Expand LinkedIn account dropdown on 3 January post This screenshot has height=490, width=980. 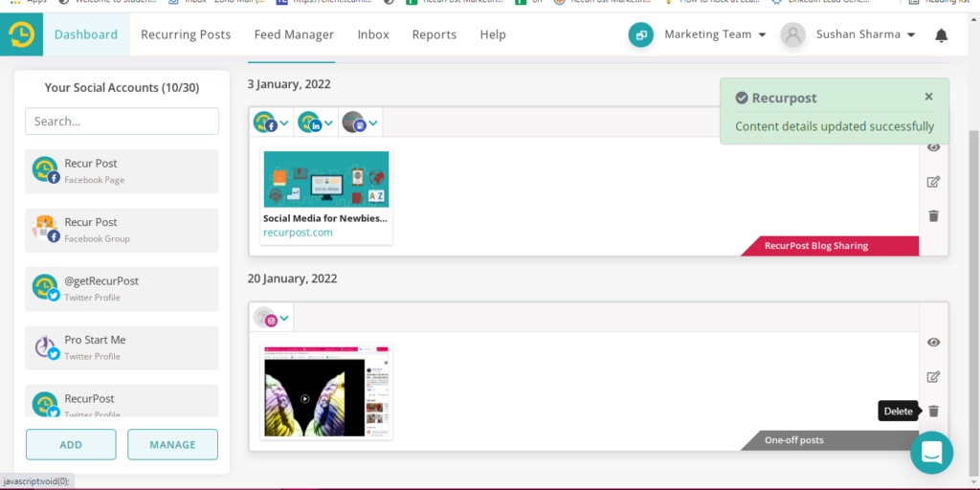click(x=329, y=123)
